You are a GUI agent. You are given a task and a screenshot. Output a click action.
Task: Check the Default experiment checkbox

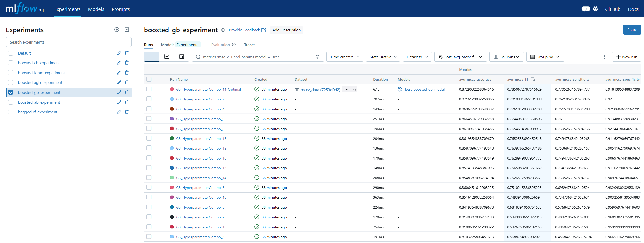tap(11, 53)
